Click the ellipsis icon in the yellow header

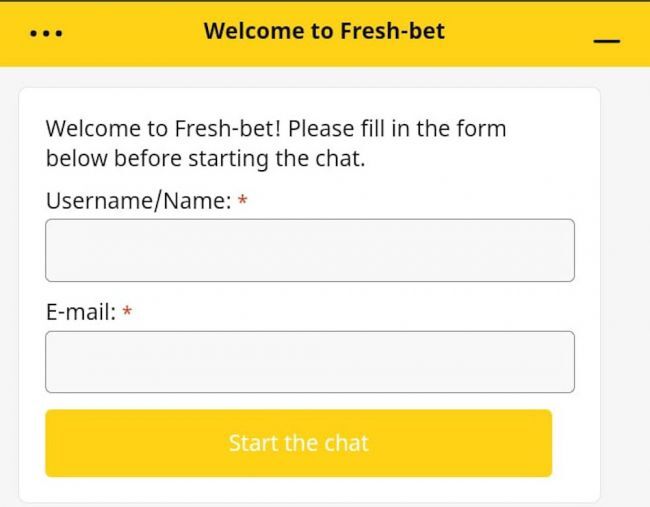(46, 32)
